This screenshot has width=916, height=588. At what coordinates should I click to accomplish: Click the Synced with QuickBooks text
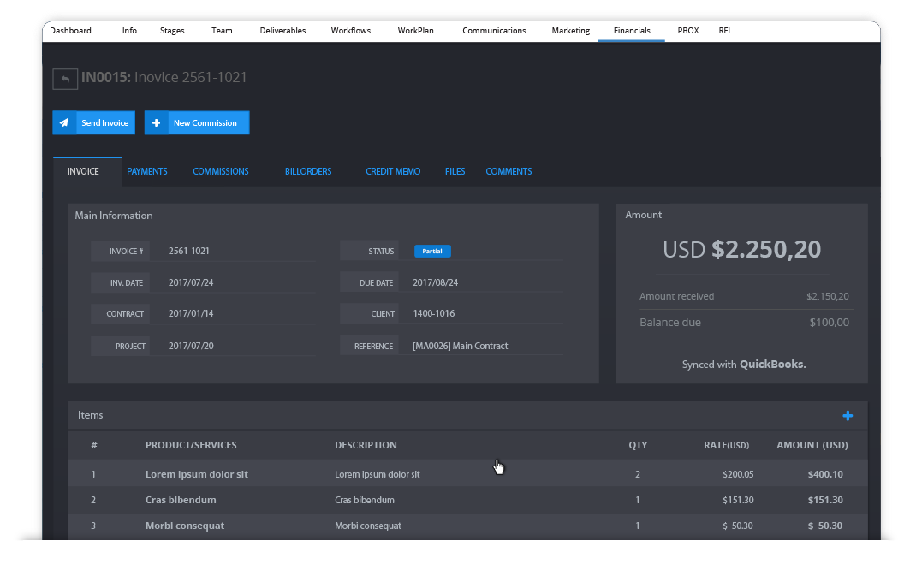(x=744, y=365)
